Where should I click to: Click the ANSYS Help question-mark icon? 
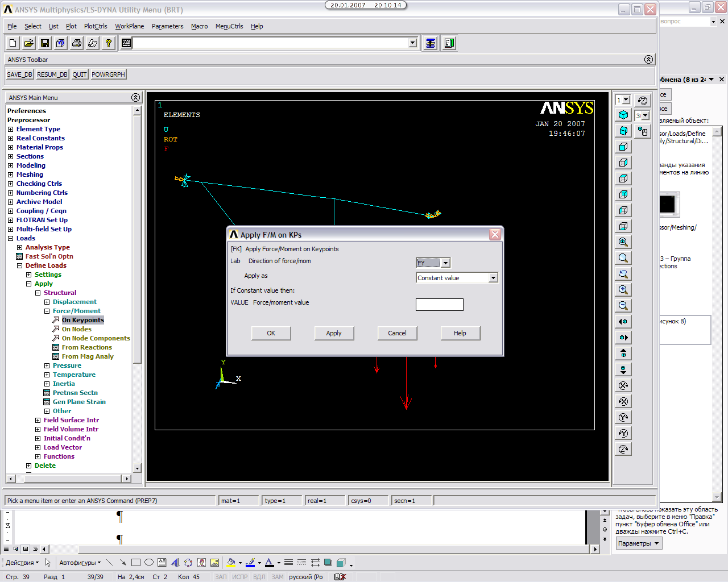pos(109,43)
